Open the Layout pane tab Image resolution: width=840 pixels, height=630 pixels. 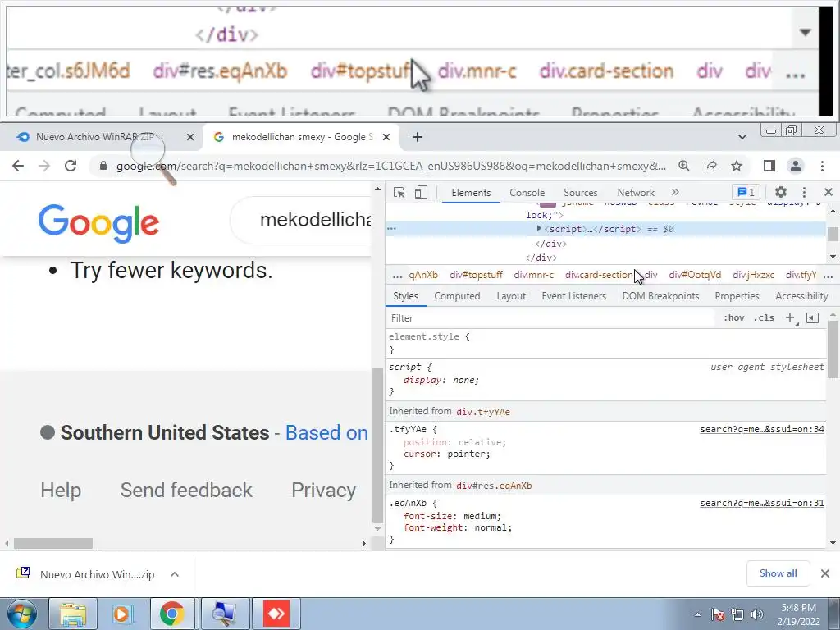pos(511,295)
